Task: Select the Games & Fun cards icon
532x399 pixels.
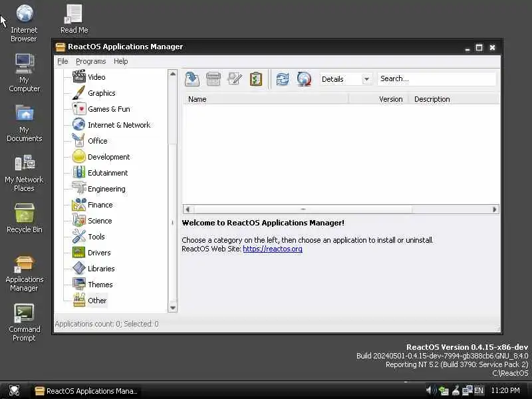Action: (78, 108)
